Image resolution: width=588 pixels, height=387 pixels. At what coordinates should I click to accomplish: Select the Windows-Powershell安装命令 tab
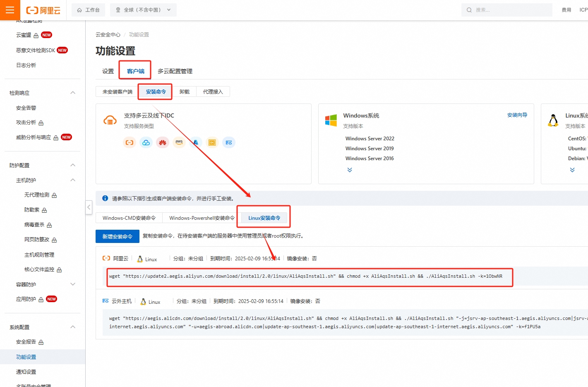pyautogui.click(x=202, y=218)
